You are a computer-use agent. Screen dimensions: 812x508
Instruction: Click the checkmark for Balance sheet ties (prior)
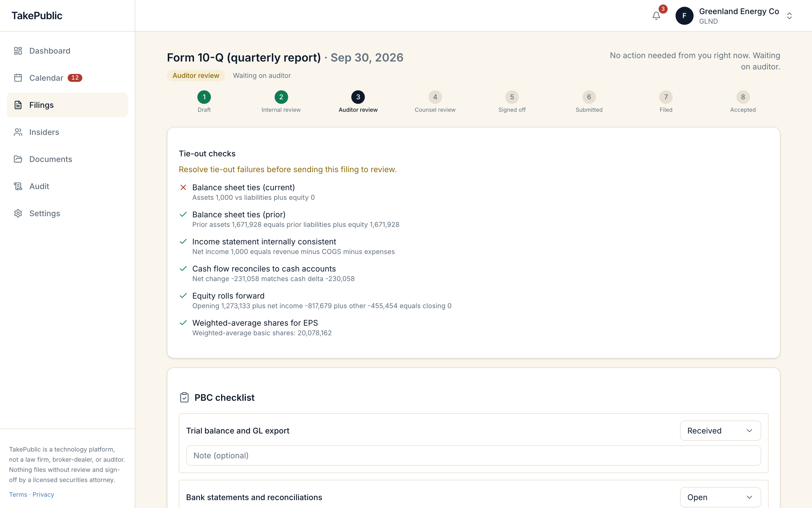(x=183, y=214)
